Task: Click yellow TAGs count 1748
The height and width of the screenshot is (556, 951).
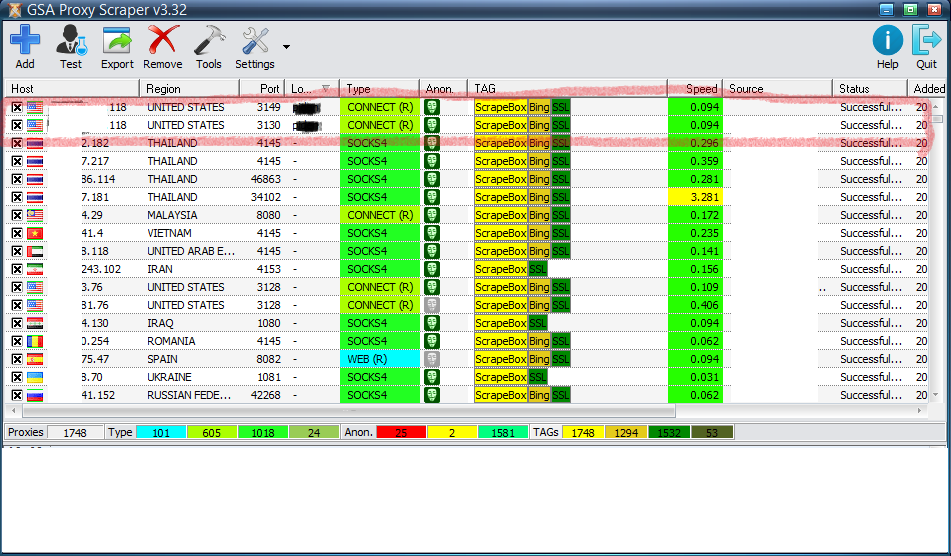Action: 583,432
